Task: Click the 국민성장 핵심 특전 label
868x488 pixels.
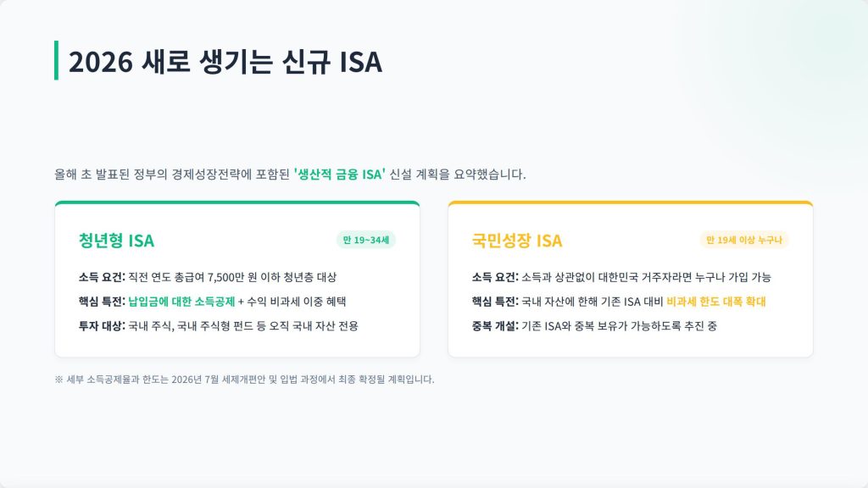Action: click(x=495, y=302)
